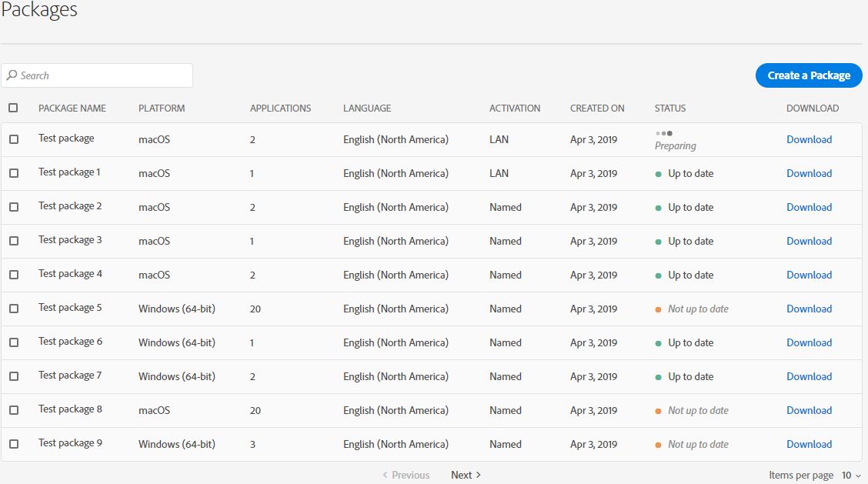The width and height of the screenshot is (868, 484).
Task: Sort by the Package Name column header
Action: 72,108
